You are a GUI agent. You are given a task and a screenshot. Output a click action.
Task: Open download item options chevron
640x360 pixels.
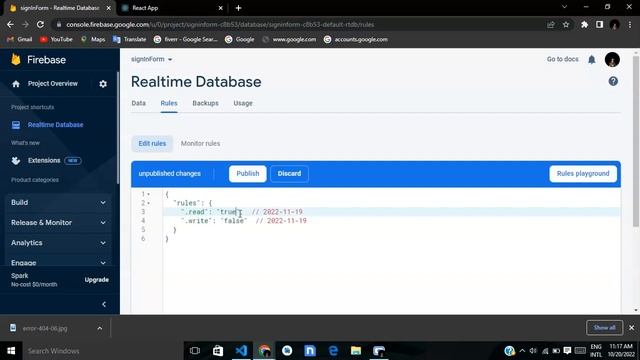[x=100, y=328]
